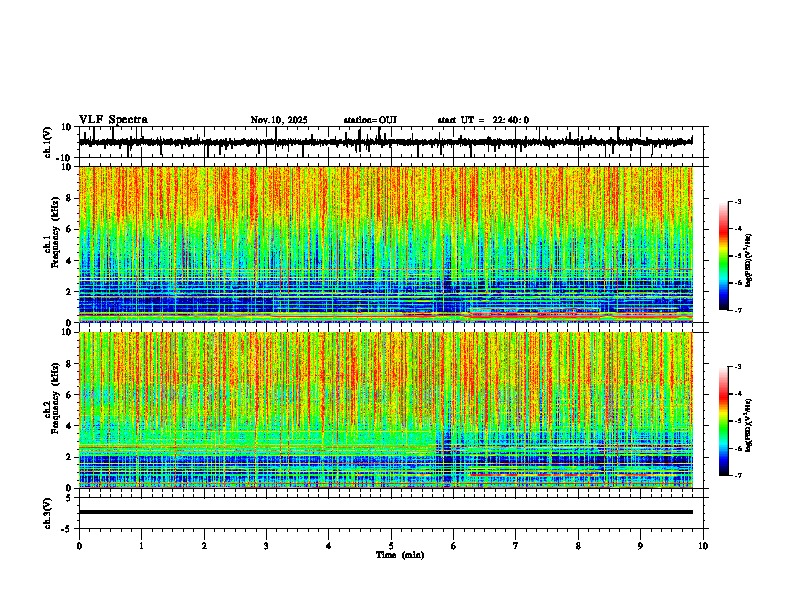The image size is (792, 612).
Task: Click the "6" kHz tick of ch.1 spectrogram
Action: coord(70,230)
